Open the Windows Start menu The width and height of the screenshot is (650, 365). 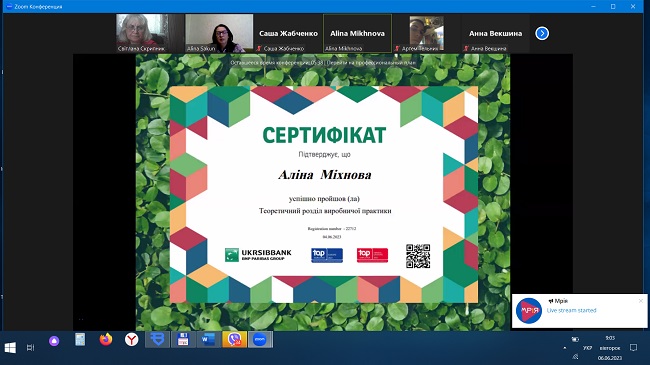[x=10, y=348]
